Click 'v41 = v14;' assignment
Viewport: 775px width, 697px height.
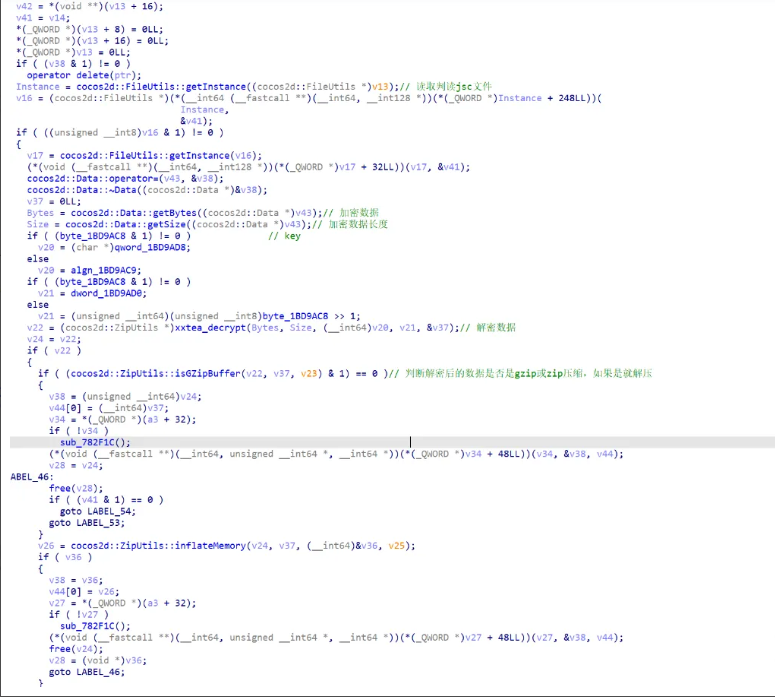[43, 18]
